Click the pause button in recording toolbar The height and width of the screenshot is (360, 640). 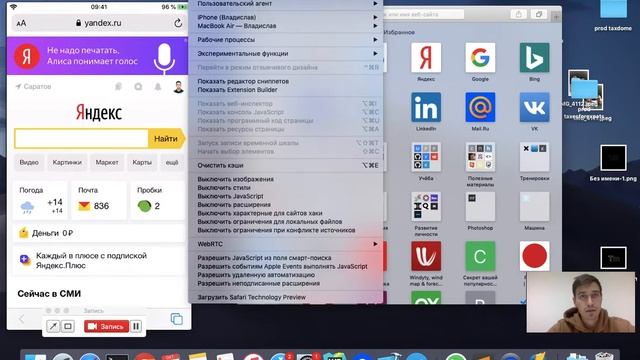coord(136,326)
